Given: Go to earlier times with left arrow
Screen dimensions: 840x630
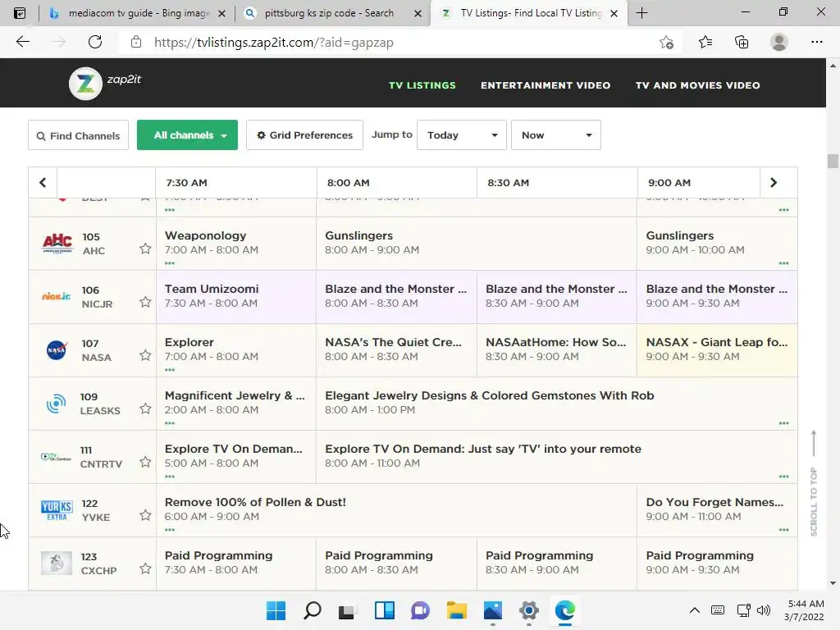Looking at the screenshot, I should [43, 183].
